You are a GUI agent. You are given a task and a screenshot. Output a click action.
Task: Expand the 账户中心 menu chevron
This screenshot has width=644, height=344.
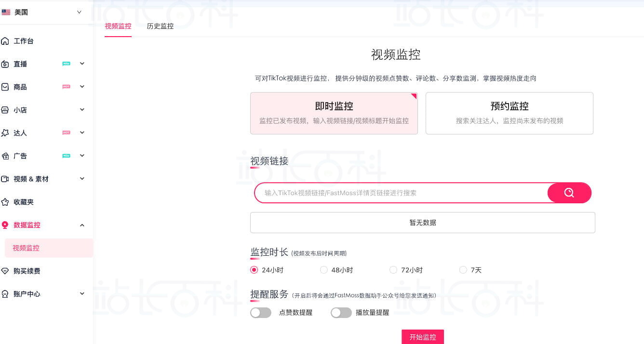[x=82, y=294]
